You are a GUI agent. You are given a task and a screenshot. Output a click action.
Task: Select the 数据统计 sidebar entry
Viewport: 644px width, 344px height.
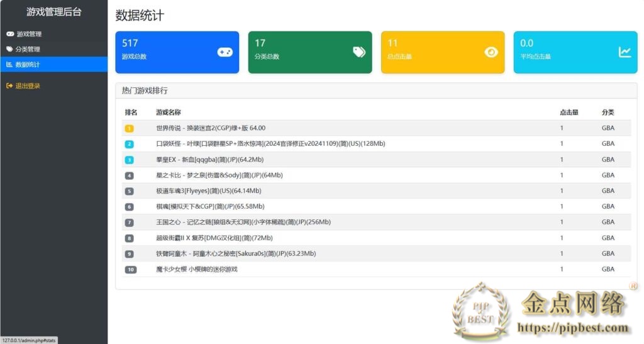point(28,64)
